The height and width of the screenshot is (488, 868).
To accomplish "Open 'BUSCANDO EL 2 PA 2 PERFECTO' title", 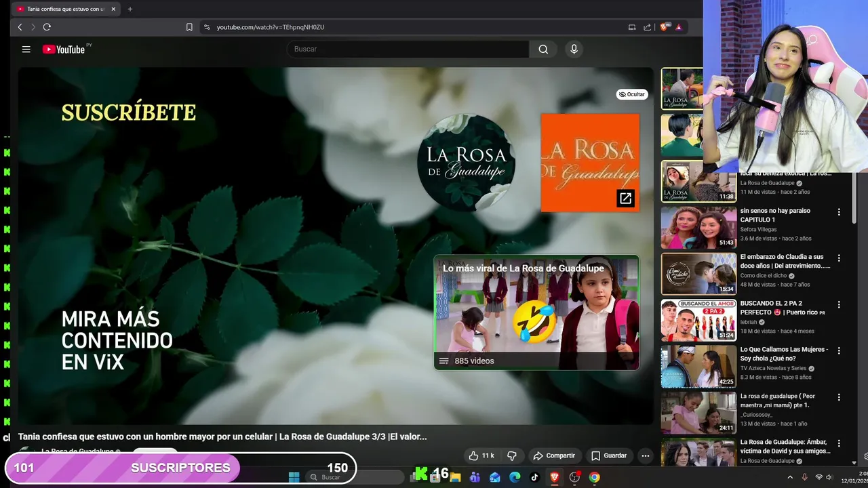I will pyautogui.click(x=783, y=308).
